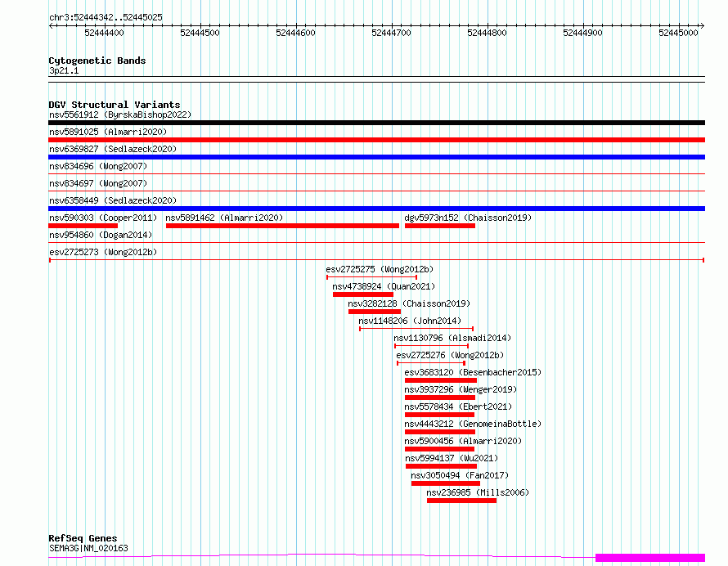Click the red nsv5891025 variant bar
The height and width of the screenshot is (566, 728).
point(376,140)
